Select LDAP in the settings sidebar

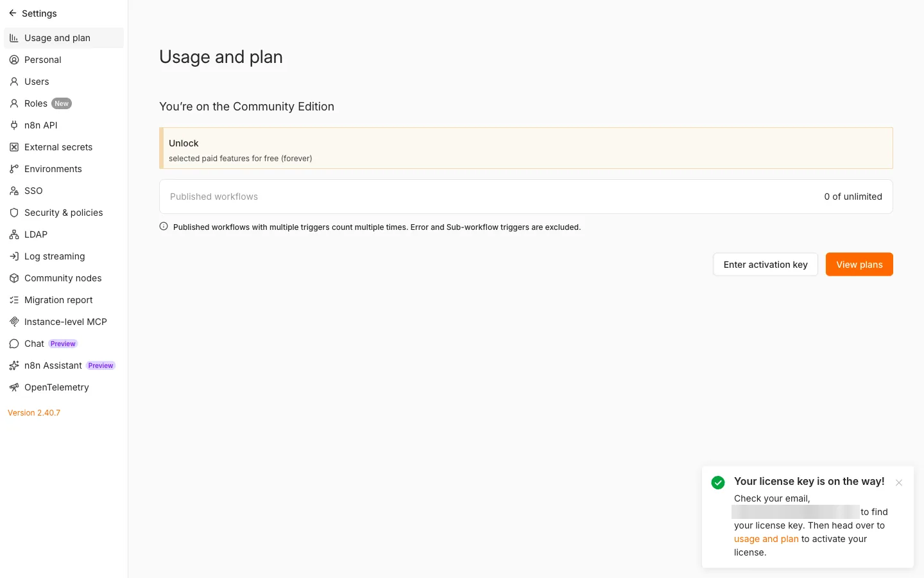point(64,234)
